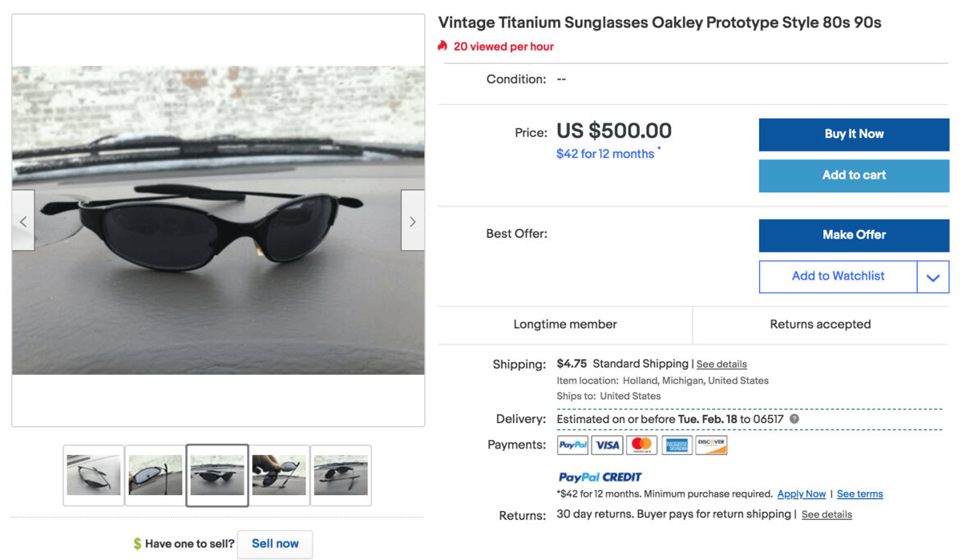Add item to Watchlist

pyautogui.click(x=838, y=276)
